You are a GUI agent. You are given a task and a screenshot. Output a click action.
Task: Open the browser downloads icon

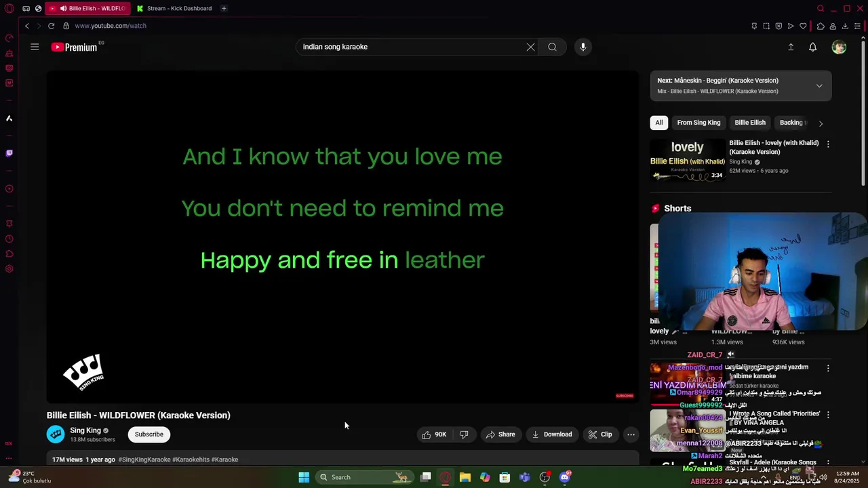845,26
